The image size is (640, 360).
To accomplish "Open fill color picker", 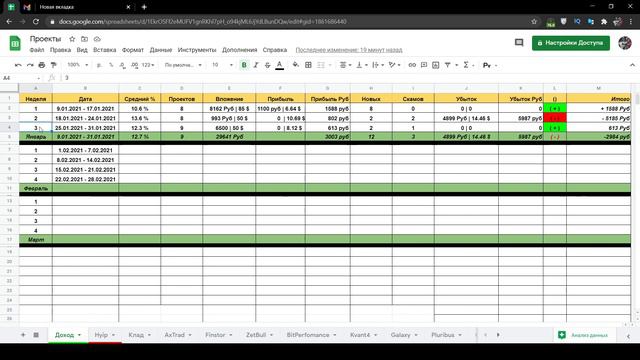I will (296, 65).
